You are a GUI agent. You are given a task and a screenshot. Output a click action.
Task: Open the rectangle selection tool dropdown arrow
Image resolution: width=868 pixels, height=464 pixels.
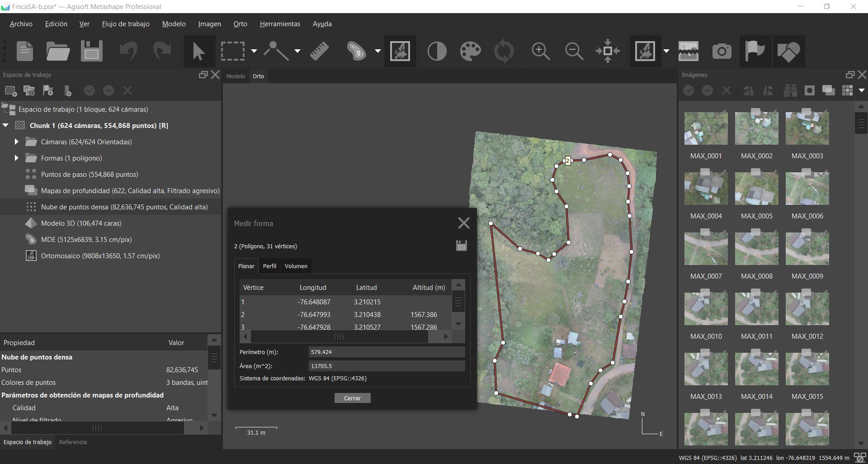pyautogui.click(x=254, y=51)
